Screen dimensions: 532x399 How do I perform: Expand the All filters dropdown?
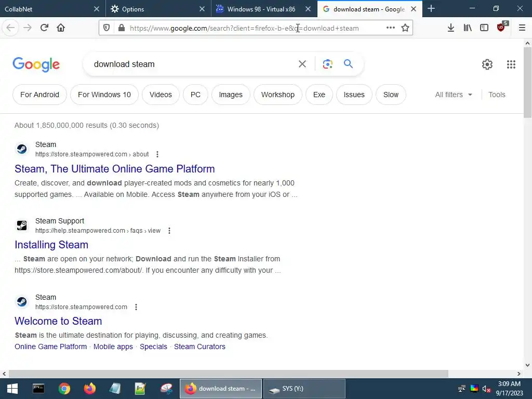(454, 95)
